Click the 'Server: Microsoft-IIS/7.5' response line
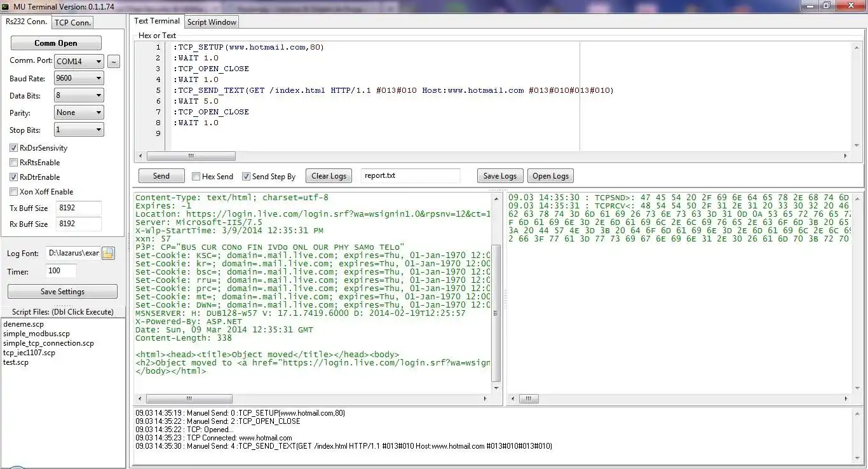This screenshot has height=469, width=868. pos(199,222)
